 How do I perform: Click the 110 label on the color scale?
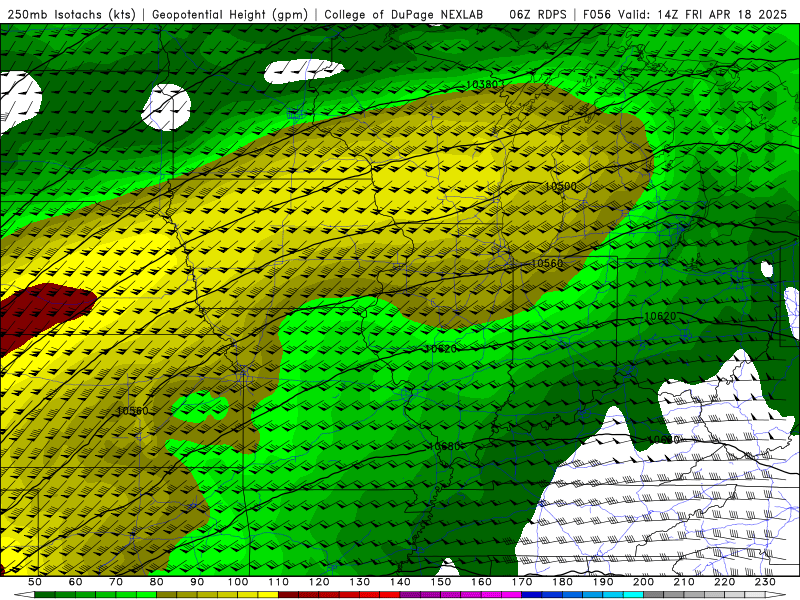[279, 582]
